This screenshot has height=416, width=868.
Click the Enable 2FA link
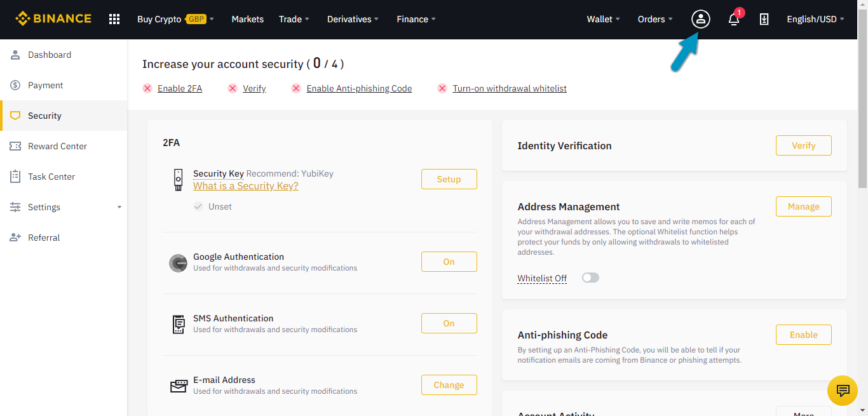pyautogui.click(x=180, y=88)
